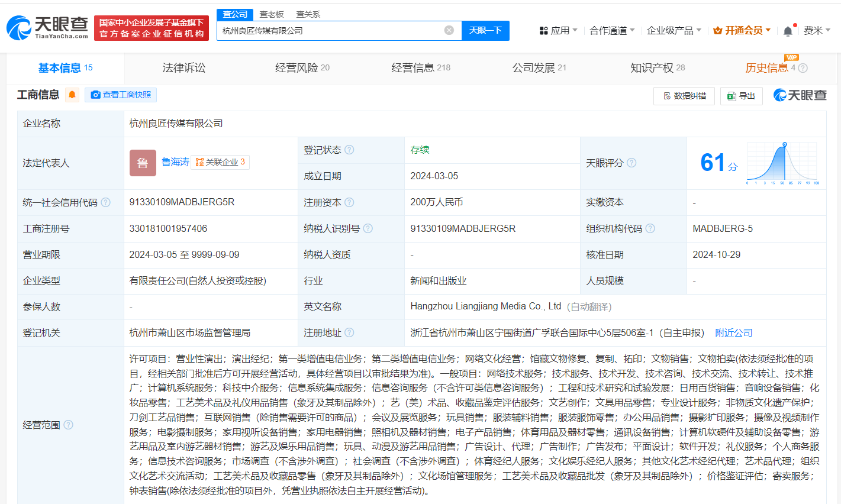Click credit code 91330109MADBJERG5R under 统一社会信用代码
Screen dimensions: 841x504
[x=182, y=202]
